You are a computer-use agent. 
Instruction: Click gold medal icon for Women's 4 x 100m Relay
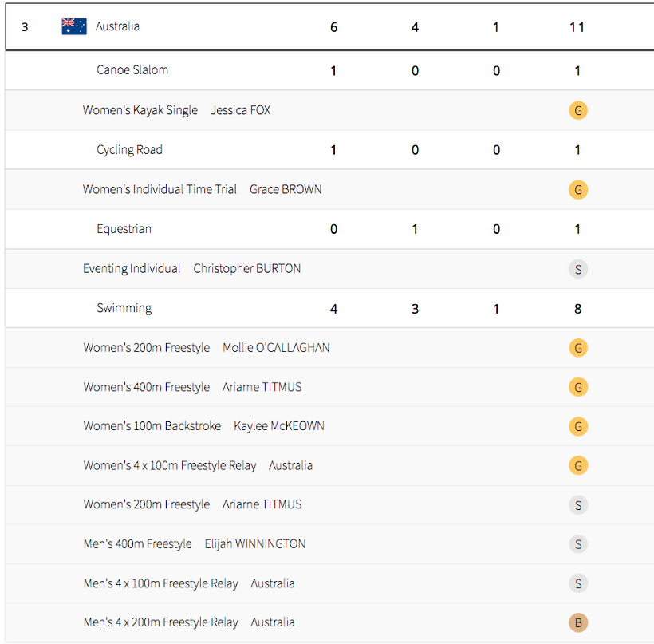[578, 465]
